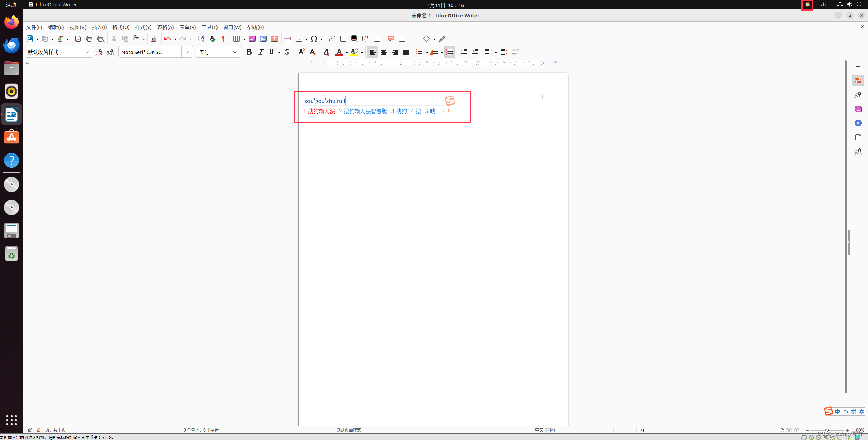Click the zoom slider in status bar
Screen dimensions: 868x440
[827, 430]
